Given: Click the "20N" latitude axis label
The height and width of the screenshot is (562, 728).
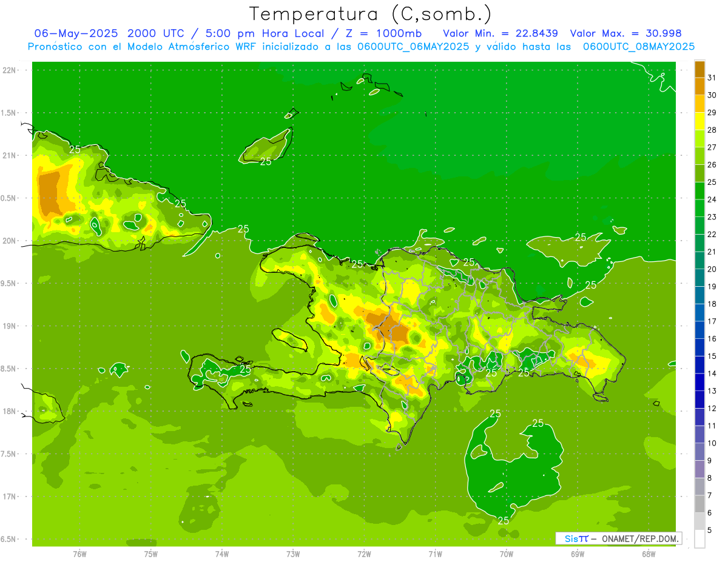Looking at the screenshot, I should tap(9, 241).
